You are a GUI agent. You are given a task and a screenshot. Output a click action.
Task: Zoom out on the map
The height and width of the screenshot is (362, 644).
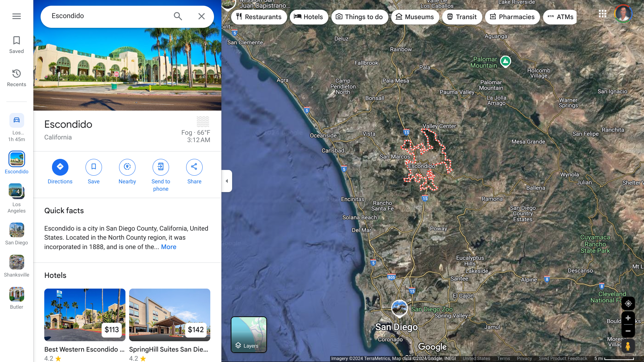[628, 331]
